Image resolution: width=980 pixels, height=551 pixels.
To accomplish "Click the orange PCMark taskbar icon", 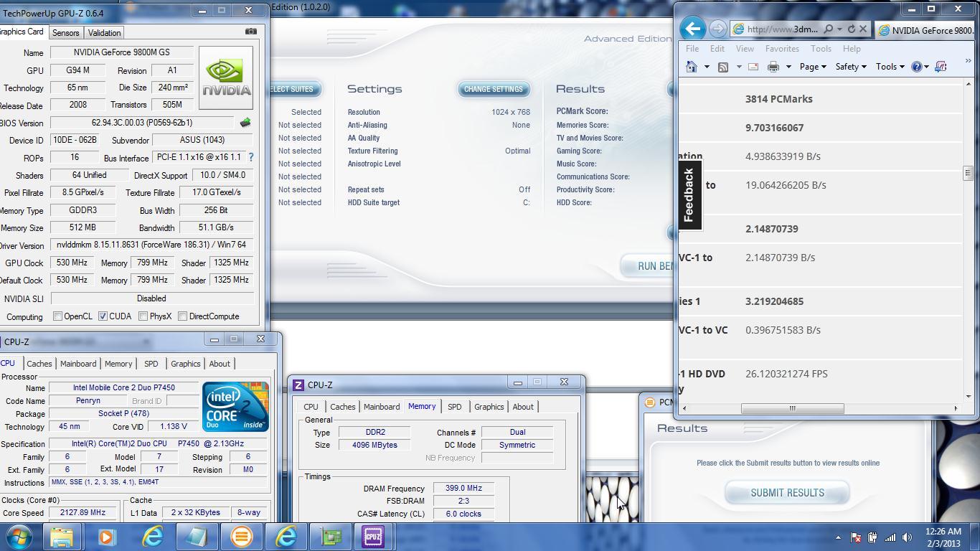I will click(242, 537).
